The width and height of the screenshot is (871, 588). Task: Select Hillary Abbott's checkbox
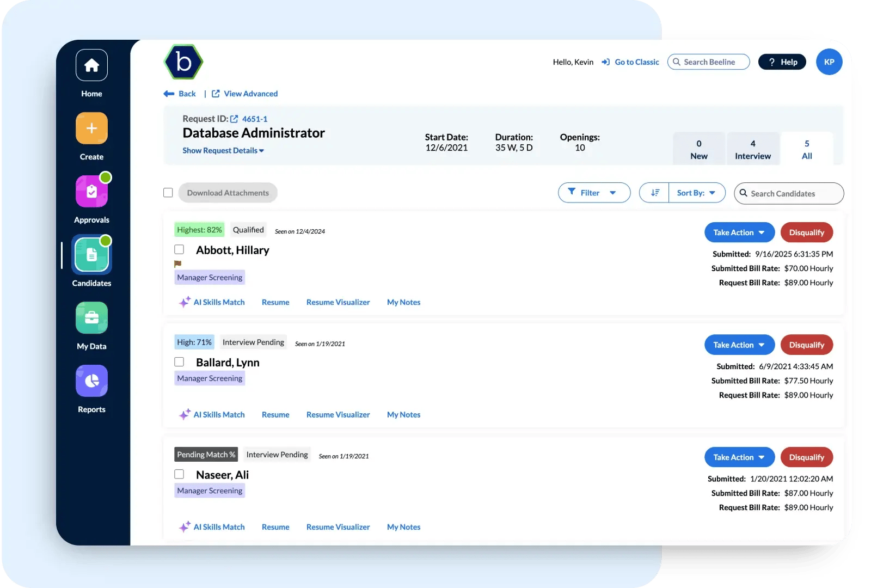(x=179, y=249)
